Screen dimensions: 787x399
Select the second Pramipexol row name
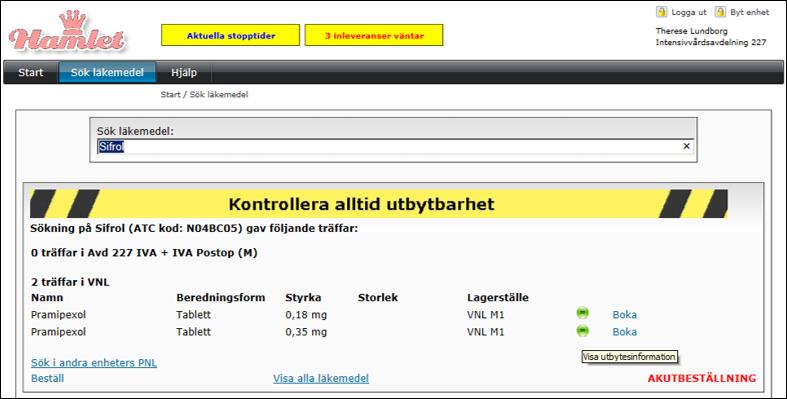(x=58, y=332)
